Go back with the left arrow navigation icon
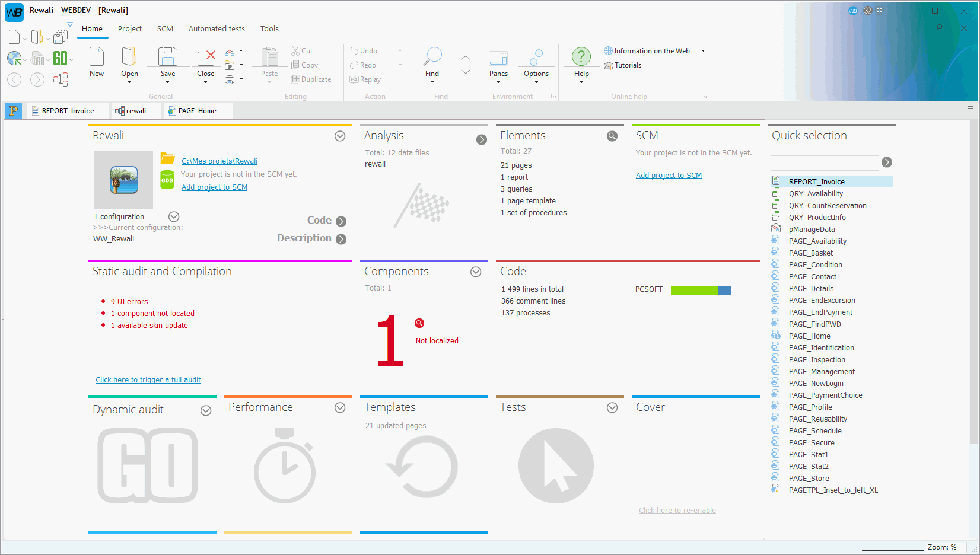Image resolution: width=980 pixels, height=555 pixels. click(x=14, y=79)
